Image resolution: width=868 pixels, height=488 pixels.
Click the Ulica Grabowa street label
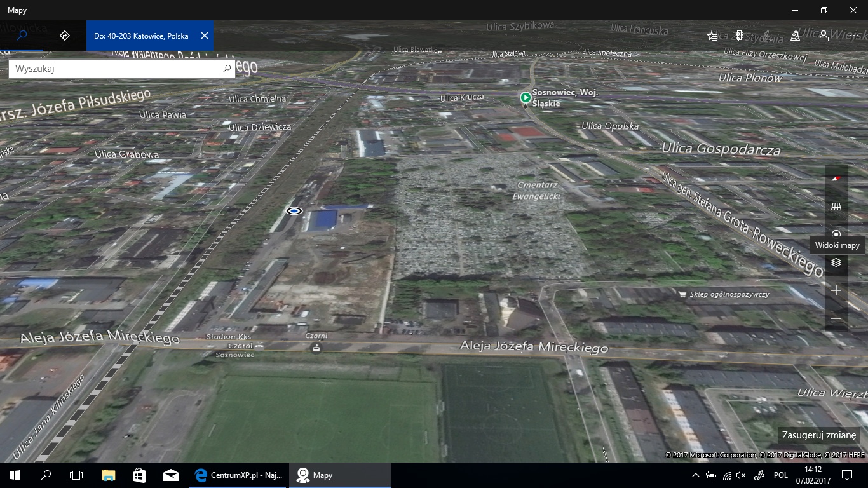(127, 154)
